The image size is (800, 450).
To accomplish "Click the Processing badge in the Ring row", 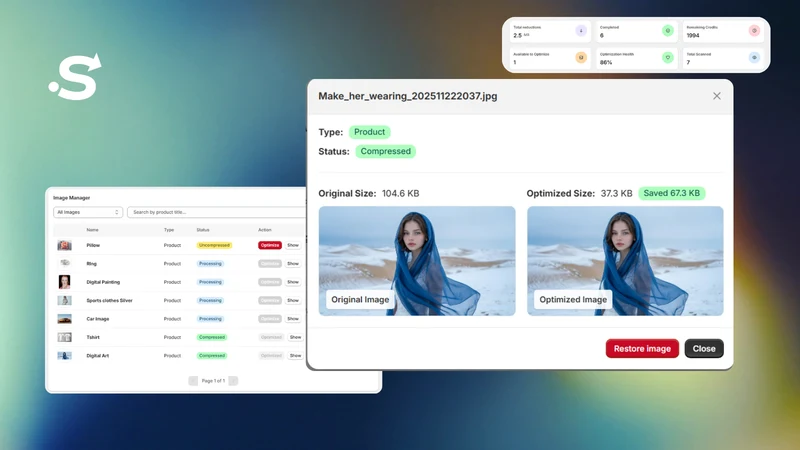I will coord(210,263).
